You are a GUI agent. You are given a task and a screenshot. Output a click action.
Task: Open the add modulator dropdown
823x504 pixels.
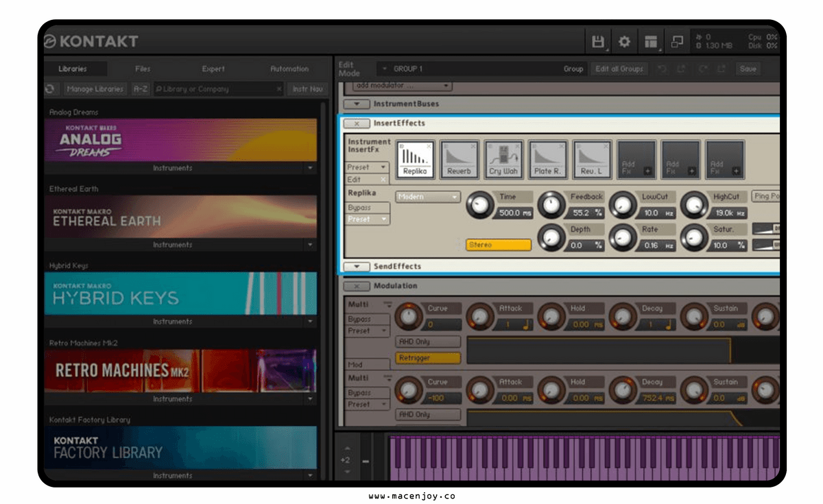[402, 86]
